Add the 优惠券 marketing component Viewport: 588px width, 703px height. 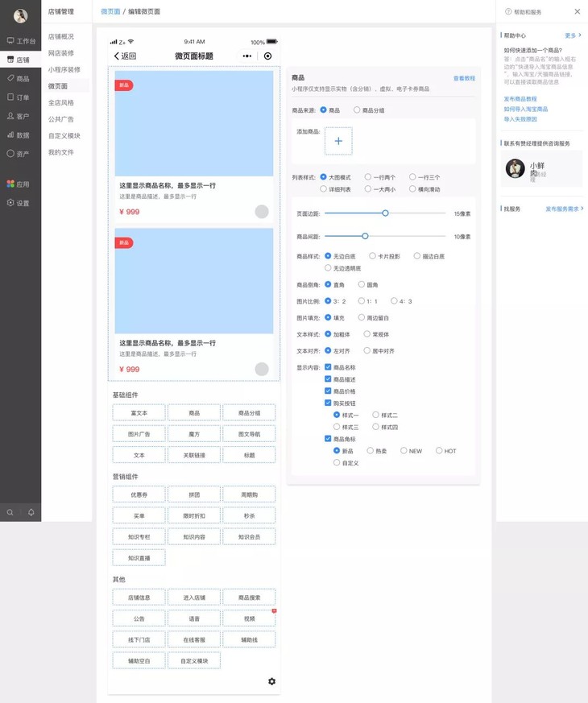pyautogui.click(x=139, y=494)
